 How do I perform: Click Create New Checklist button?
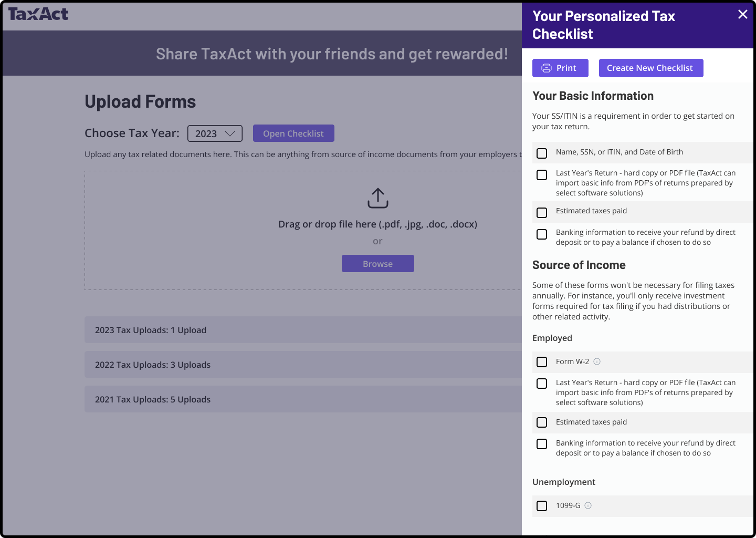tap(651, 68)
